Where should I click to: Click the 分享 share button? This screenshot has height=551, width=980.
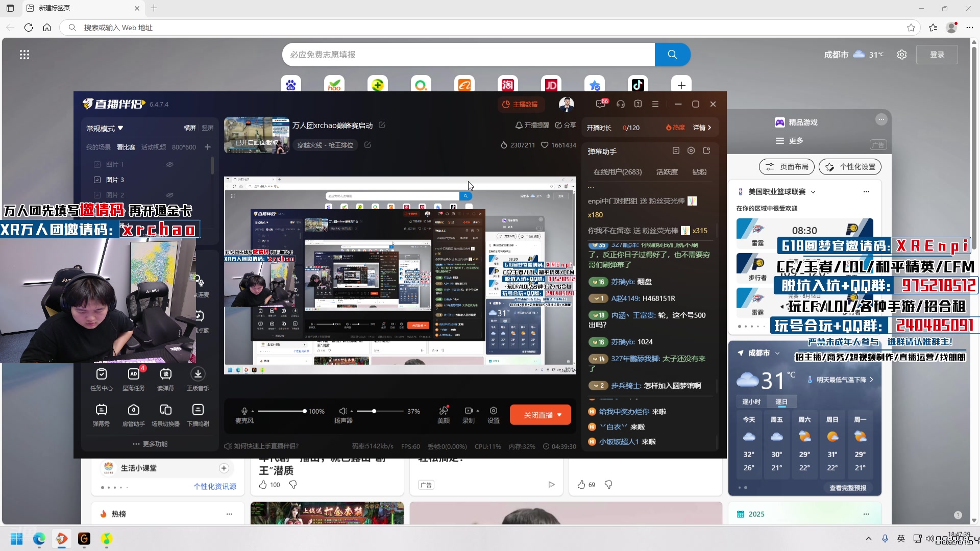(566, 125)
